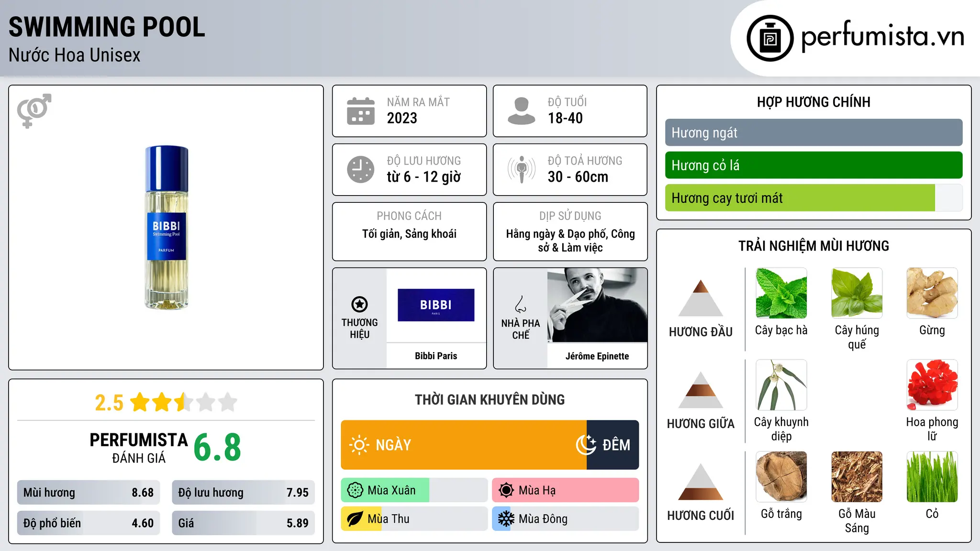Click the Trải nghiệm mùi hương heading
The width and height of the screenshot is (980, 551).
coord(813,246)
